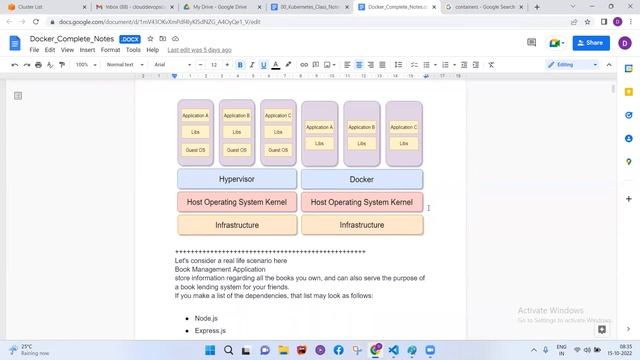Align text left

coord(347,65)
